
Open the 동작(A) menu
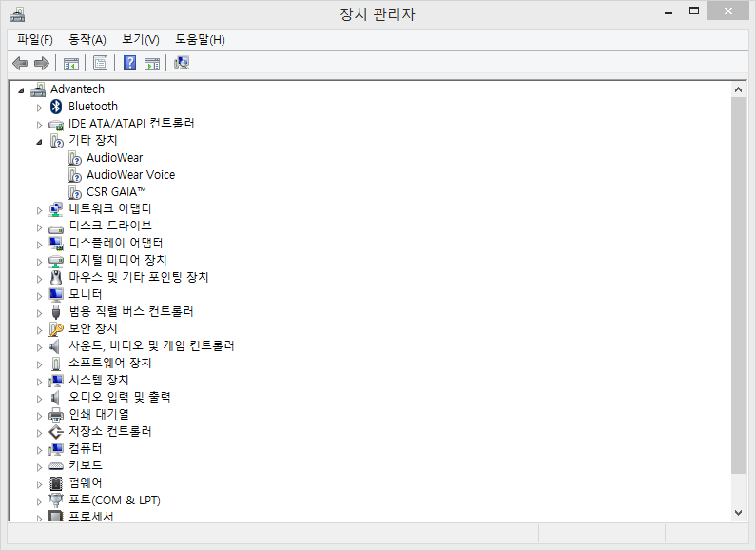point(87,40)
